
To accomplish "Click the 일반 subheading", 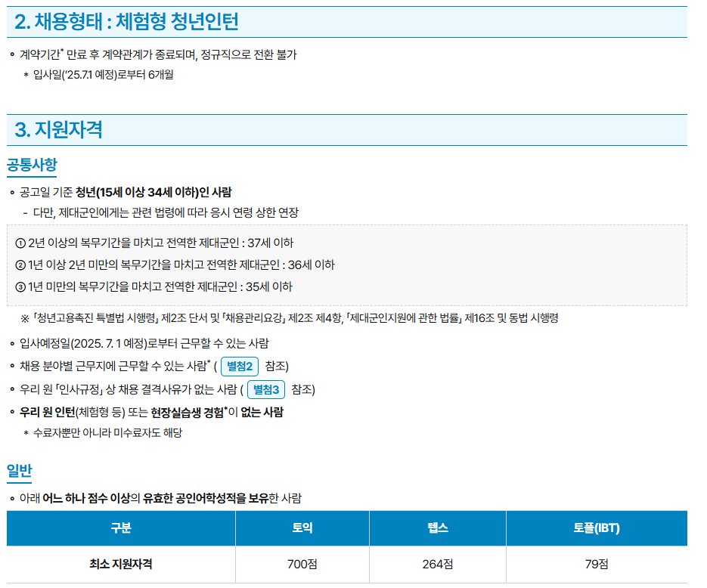I will pos(20,472).
